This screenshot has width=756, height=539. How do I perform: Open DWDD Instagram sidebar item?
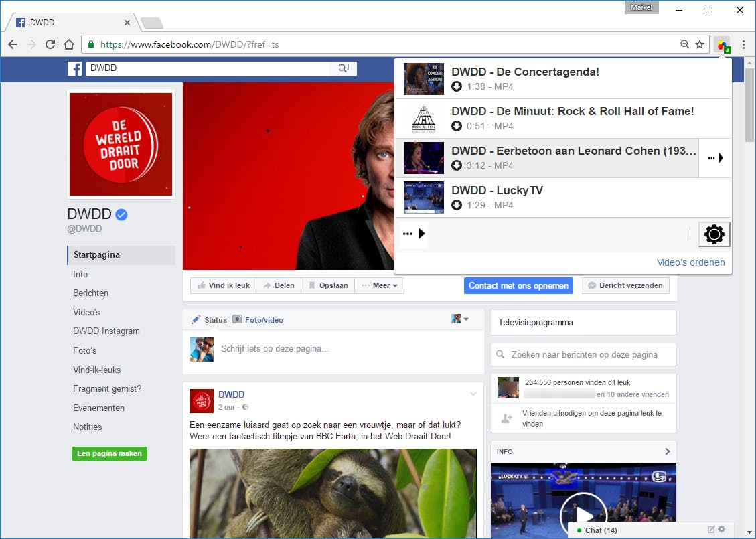106,331
